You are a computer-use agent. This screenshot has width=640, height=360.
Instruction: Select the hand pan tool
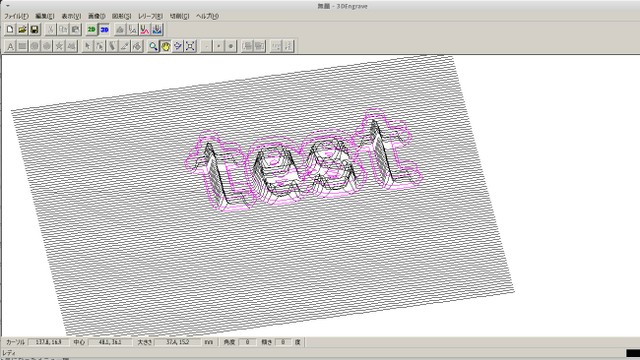(165, 46)
